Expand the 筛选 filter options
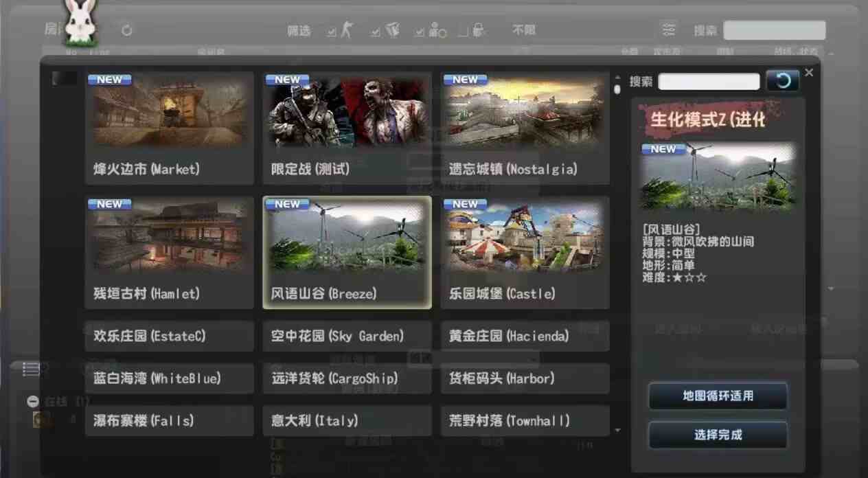This screenshot has width=868, height=478. pos(299,30)
